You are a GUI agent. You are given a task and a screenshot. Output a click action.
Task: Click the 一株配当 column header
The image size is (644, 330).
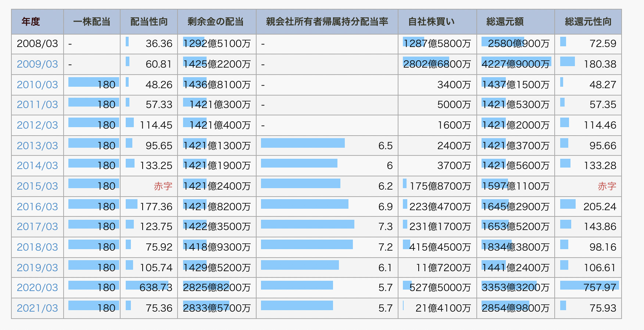click(92, 22)
